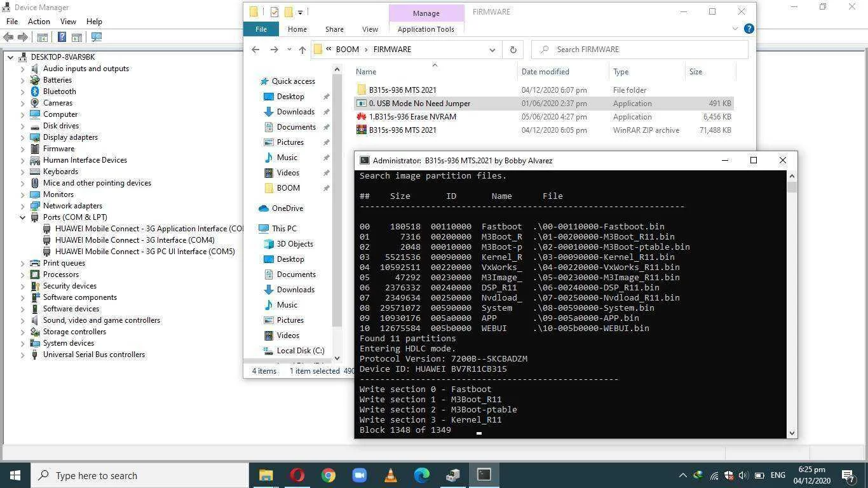Image resolution: width=868 pixels, height=488 pixels.
Task: Refresh the FIRMWARE folder view
Action: click(x=513, y=50)
